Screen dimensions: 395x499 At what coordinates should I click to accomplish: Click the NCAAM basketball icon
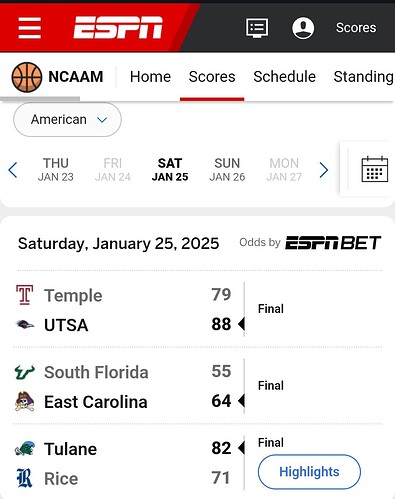point(27,77)
